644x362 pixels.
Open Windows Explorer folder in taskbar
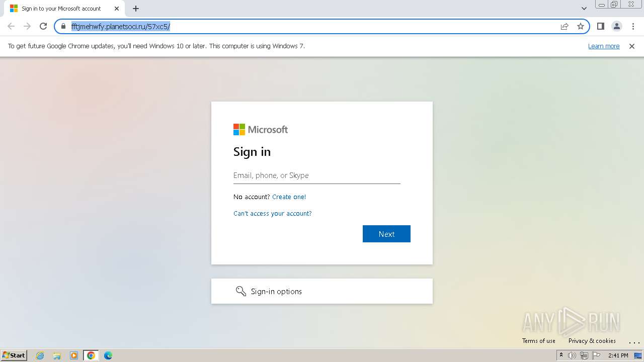[57, 355]
